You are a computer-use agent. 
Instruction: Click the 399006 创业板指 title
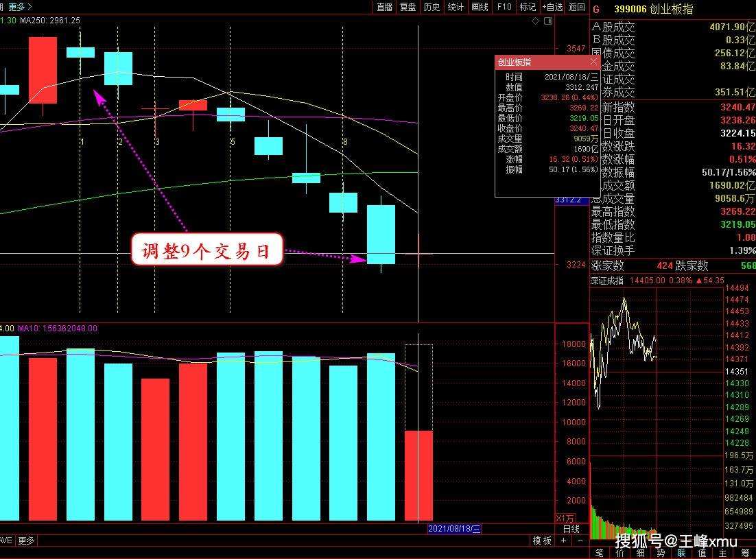click(653, 9)
